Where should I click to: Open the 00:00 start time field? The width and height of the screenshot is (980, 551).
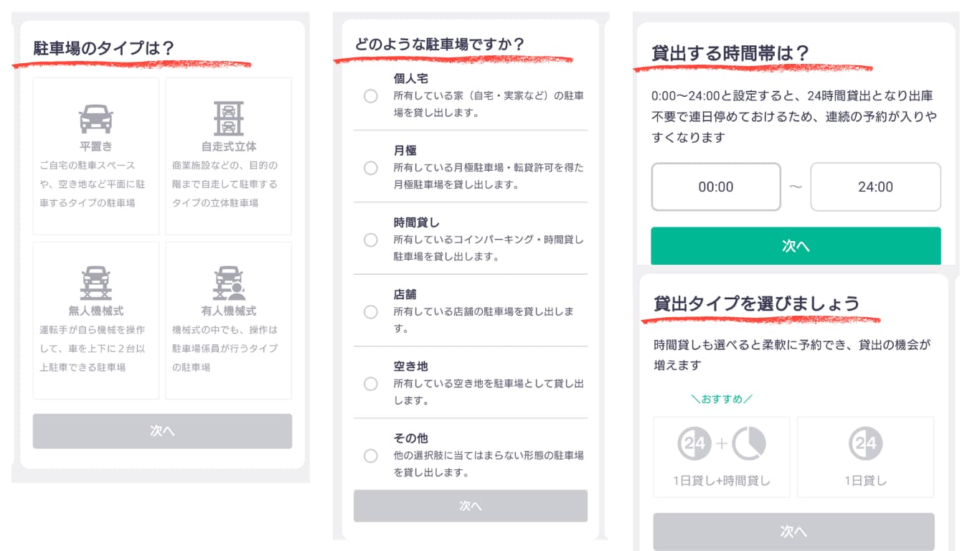(716, 187)
